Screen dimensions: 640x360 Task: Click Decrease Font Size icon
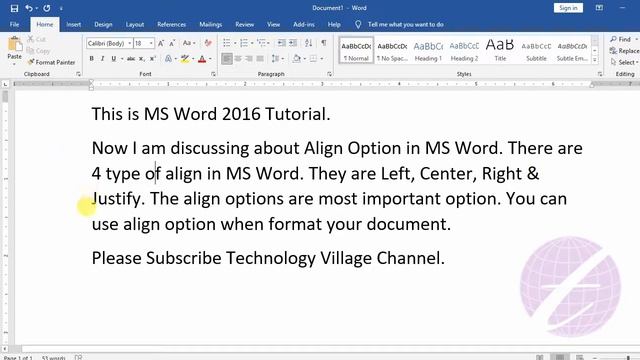click(x=172, y=43)
